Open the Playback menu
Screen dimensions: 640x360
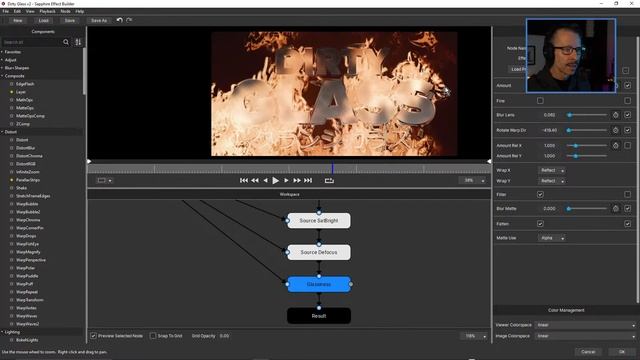click(47, 11)
